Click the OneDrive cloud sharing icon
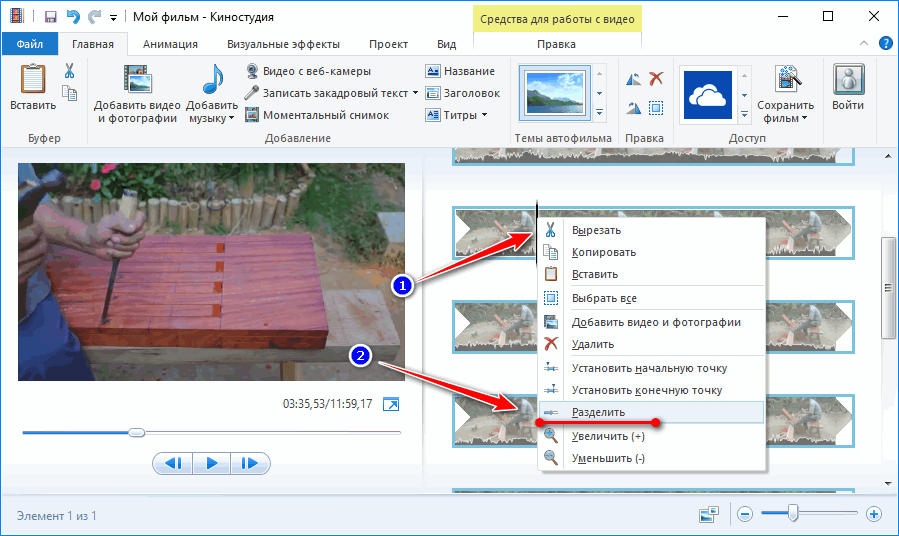 click(x=708, y=95)
